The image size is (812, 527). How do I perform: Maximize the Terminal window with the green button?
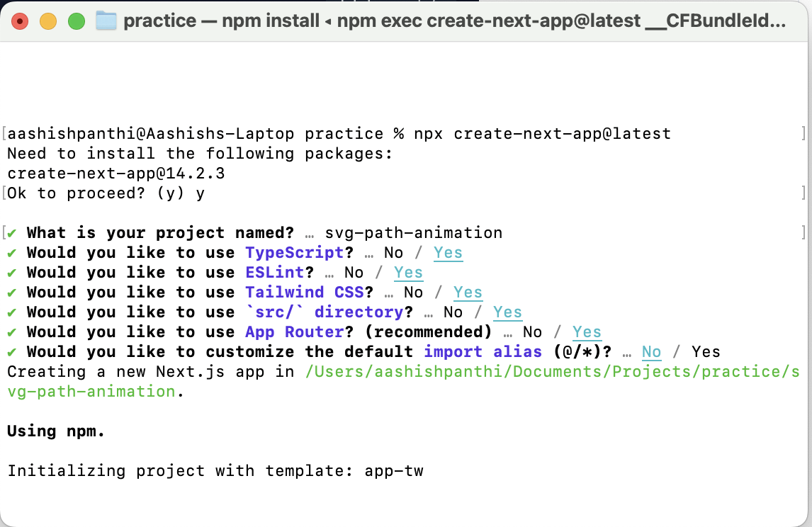tap(77, 21)
